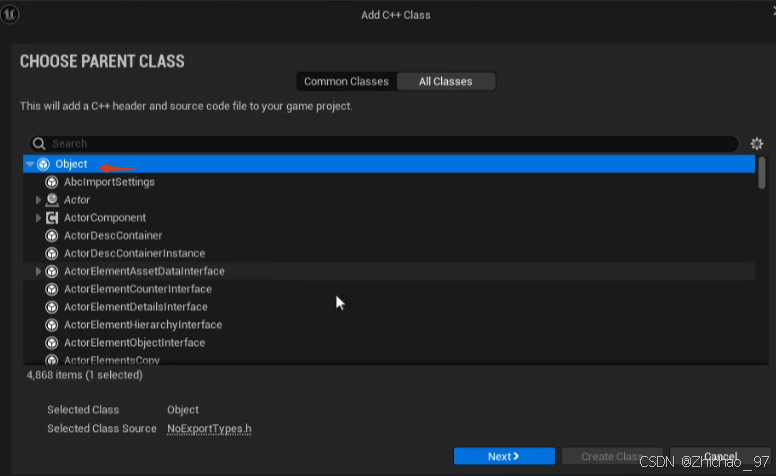
Task: Open the class view settings gear
Action: point(757,144)
